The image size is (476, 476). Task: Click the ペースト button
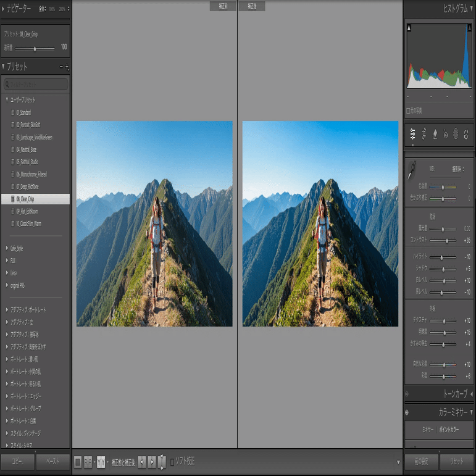[x=53, y=462]
